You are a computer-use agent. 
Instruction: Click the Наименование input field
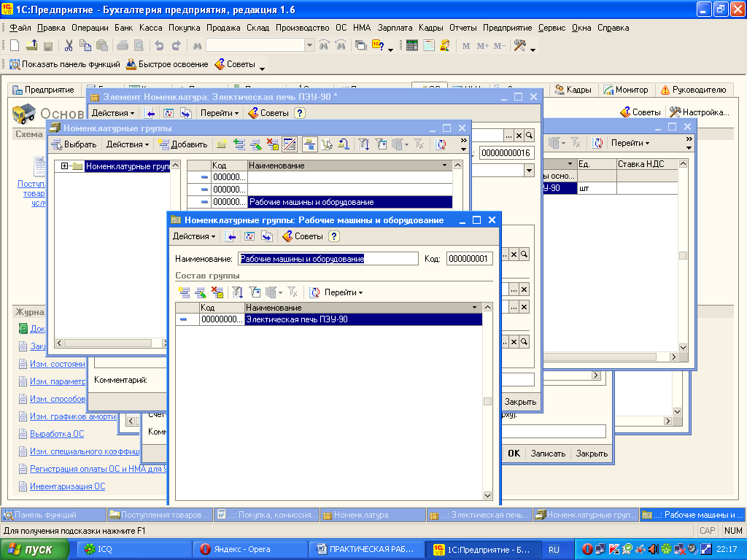(328, 259)
